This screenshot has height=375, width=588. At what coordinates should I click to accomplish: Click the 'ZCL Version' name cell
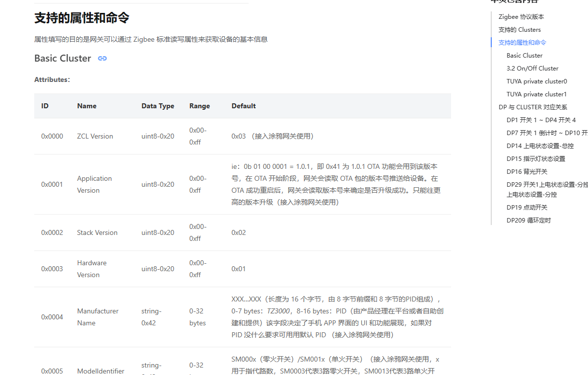95,136
